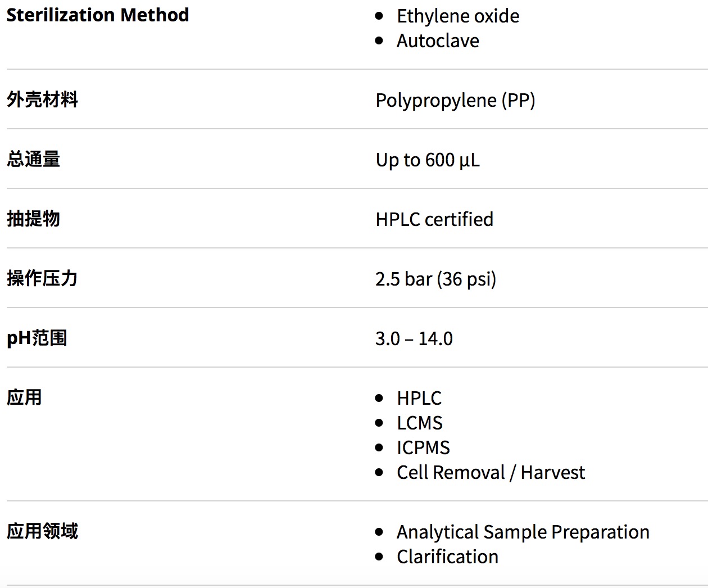Click the LCMS application list item
Viewport: 708px width, 588px height.
[419, 423]
